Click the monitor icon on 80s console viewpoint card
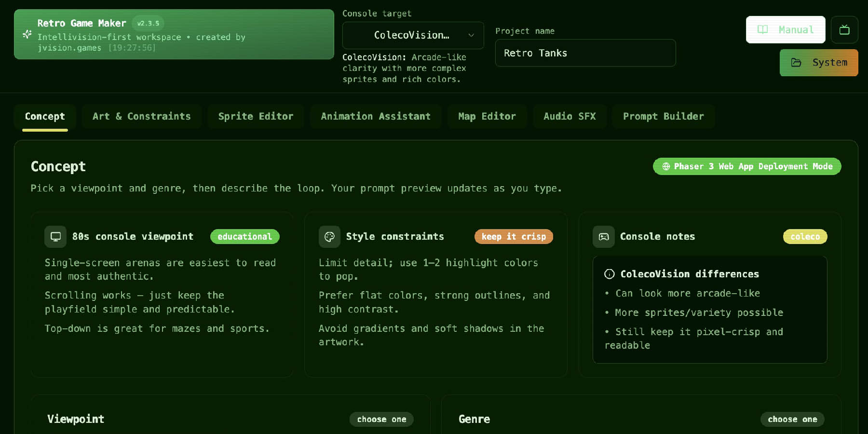The height and width of the screenshot is (434, 868). (x=55, y=236)
